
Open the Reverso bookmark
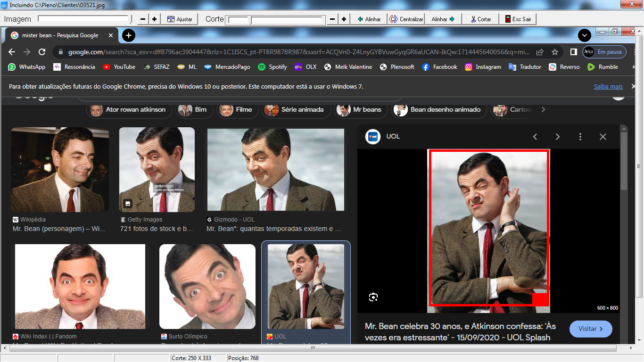pos(564,67)
